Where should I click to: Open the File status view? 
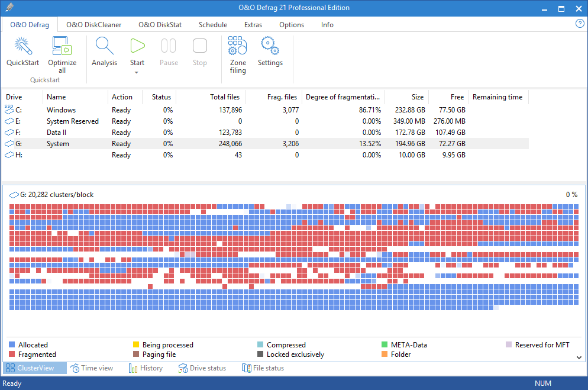click(x=263, y=368)
